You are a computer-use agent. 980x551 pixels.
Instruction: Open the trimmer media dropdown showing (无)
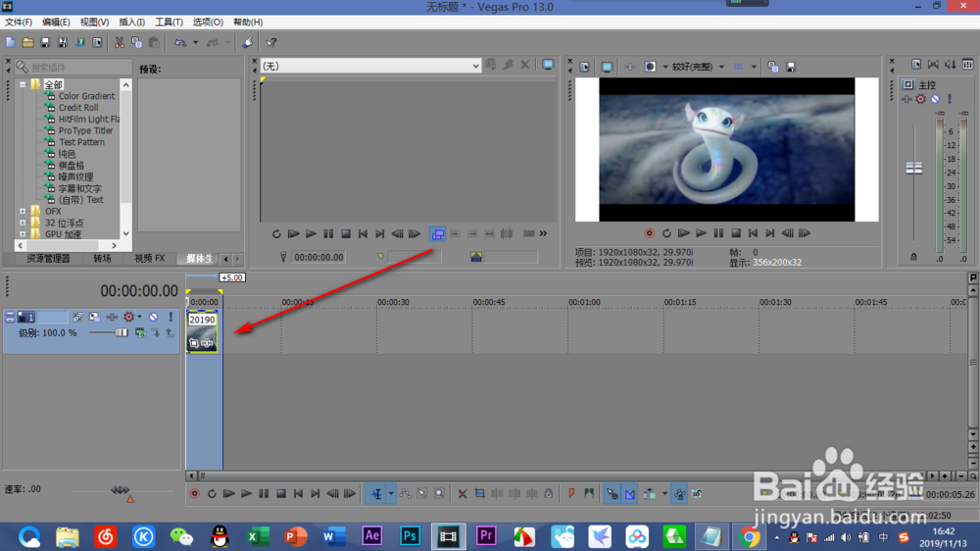tap(370, 66)
